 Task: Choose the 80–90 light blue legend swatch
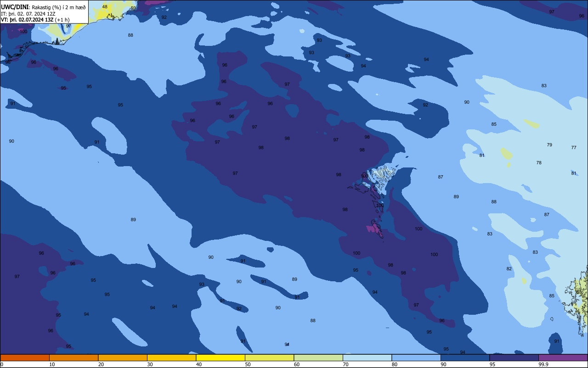click(416, 357)
